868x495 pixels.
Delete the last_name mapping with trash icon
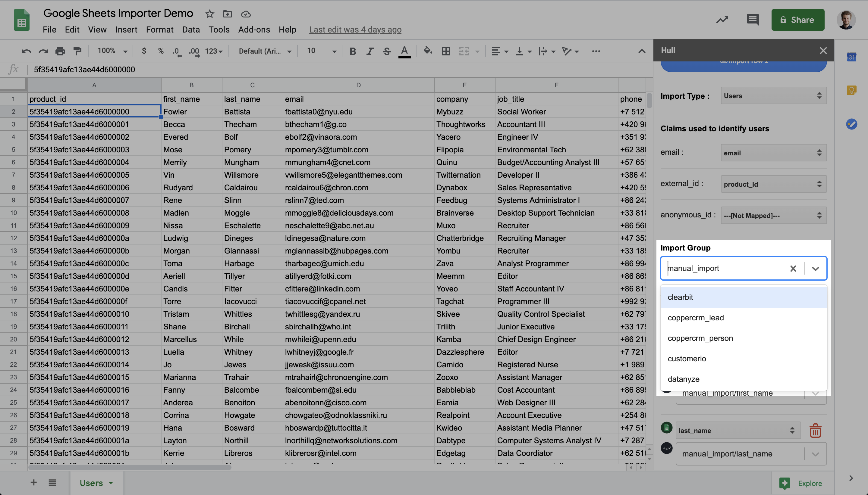815,430
